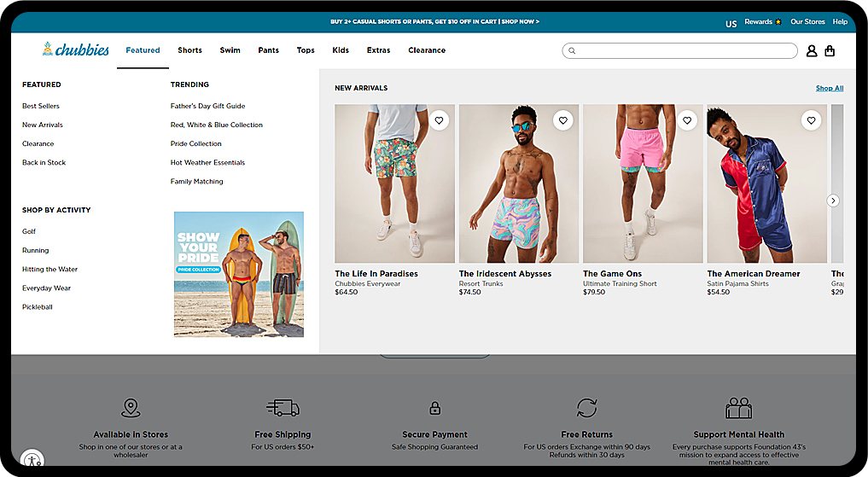The height and width of the screenshot is (477, 868).
Task: Open the Clearance top navigation menu
Action: [427, 50]
